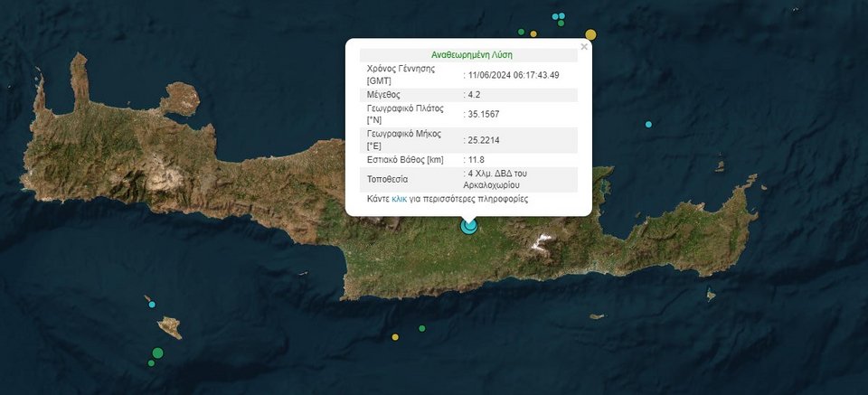Select the large green marker south of Gavdos island
Screen dimensions: 868x395
pos(157,353)
